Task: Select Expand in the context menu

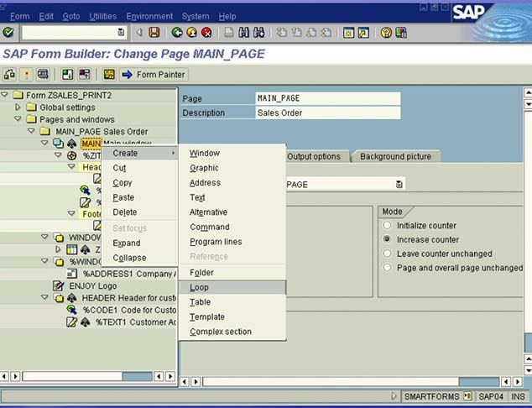Action: click(x=140, y=243)
